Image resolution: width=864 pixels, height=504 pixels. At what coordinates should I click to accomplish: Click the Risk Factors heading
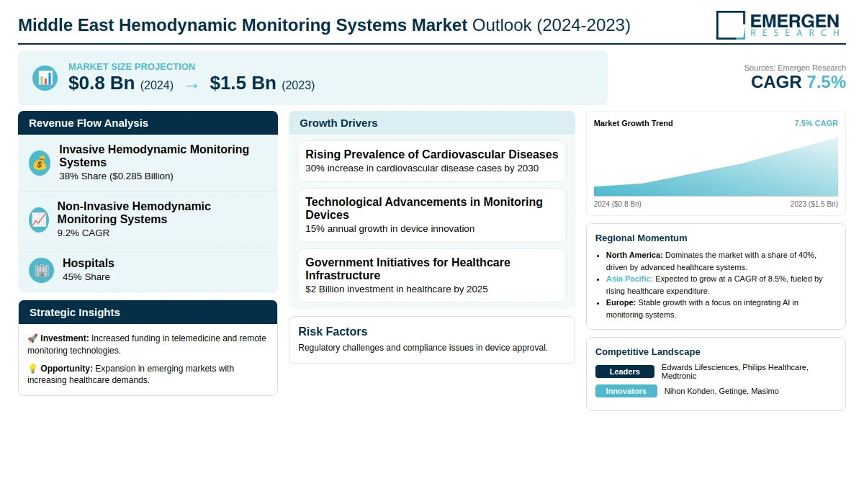point(333,331)
